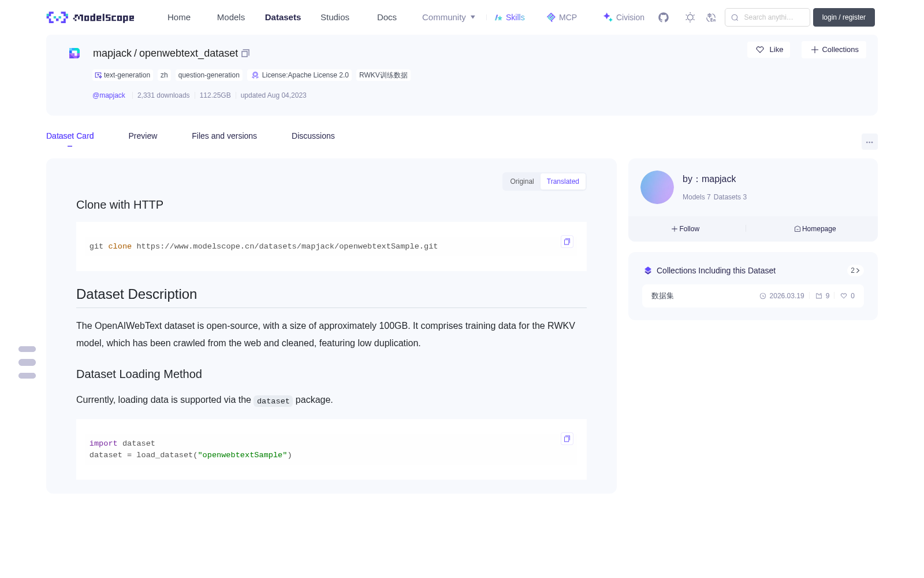Click the question-generation tag
Image resolution: width=924 pixels, height=578 pixels.
[x=209, y=75]
